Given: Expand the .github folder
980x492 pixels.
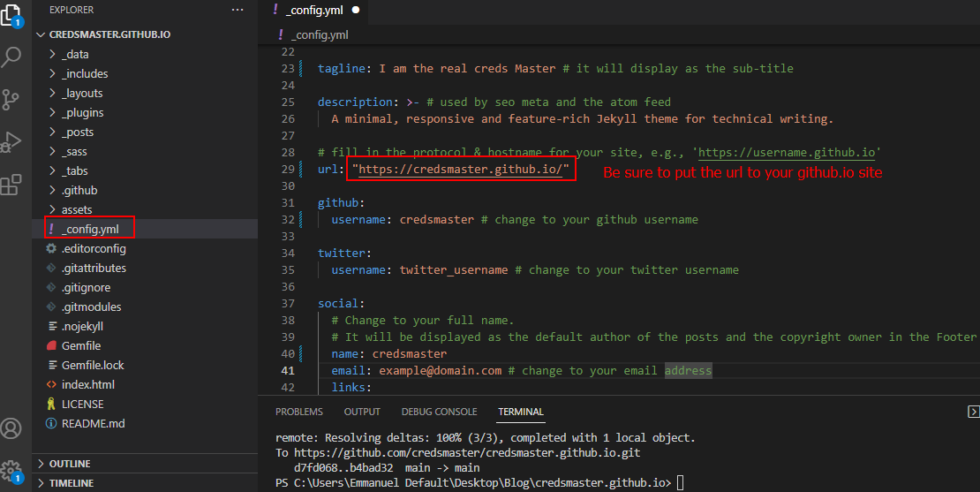Looking at the screenshot, I should (52, 190).
